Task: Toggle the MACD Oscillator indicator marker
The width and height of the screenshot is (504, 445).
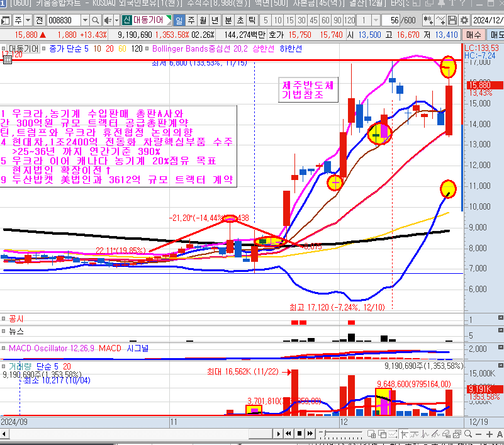Action: (4, 348)
